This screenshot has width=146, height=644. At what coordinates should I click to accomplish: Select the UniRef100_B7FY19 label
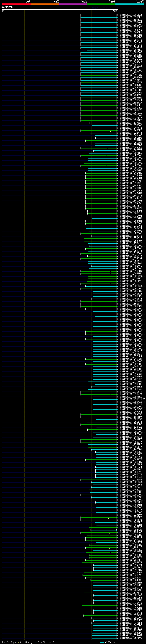tap(131, 123)
